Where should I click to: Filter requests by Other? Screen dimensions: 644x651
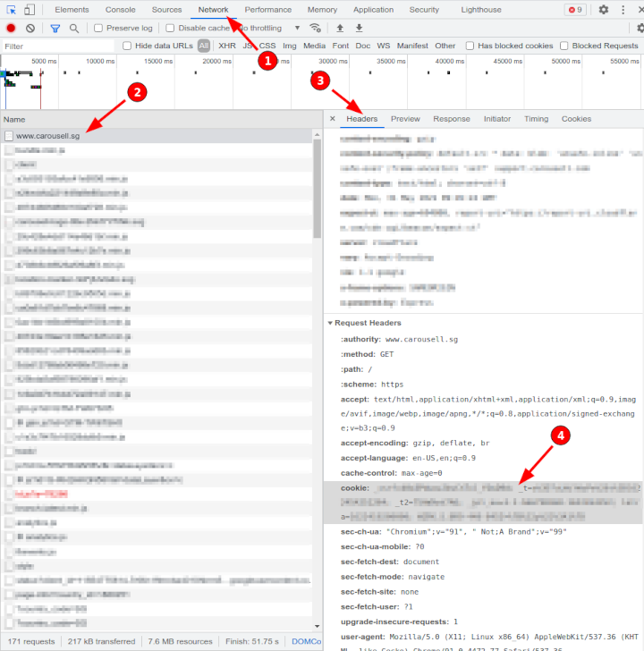[x=445, y=46]
